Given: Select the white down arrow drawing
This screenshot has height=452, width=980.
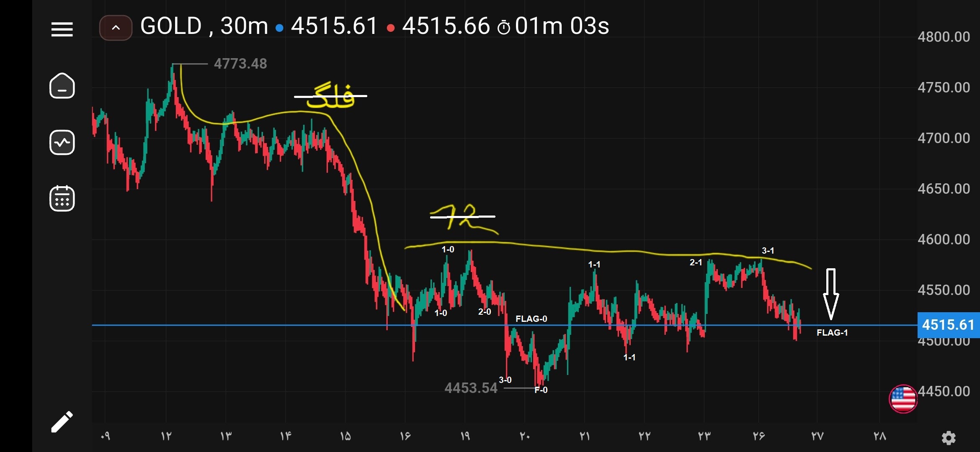Looking at the screenshot, I should (831, 294).
